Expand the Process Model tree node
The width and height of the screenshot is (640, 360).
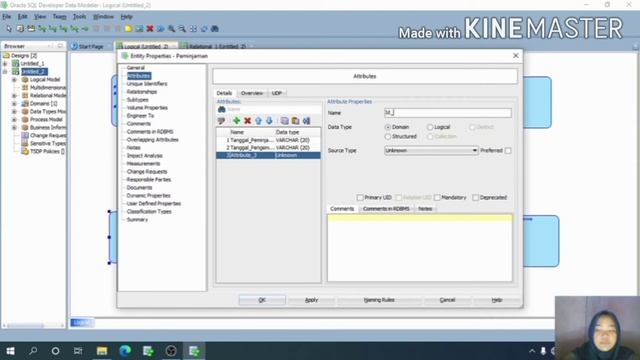point(14,120)
